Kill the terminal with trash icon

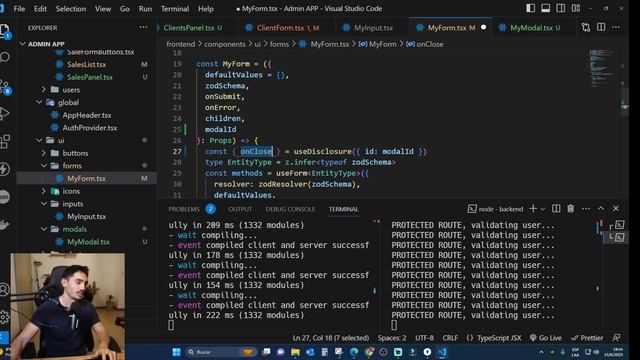pos(571,209)
